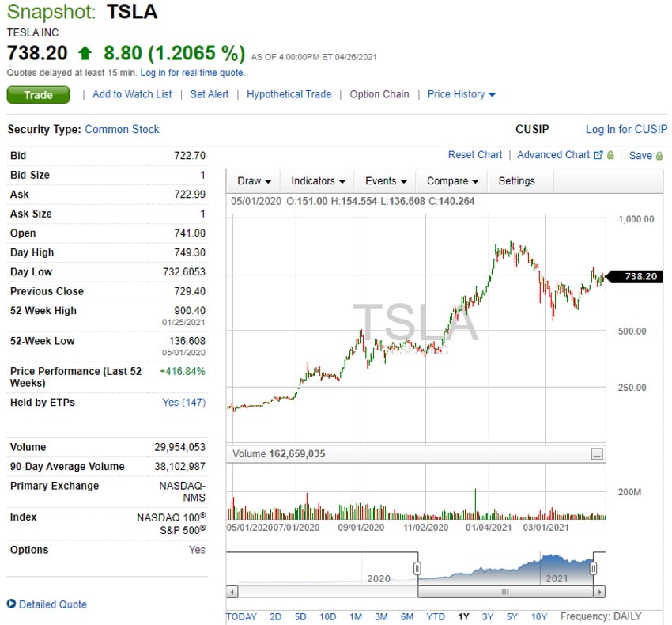
Task: Select the YTD time range
Action: click(x=436, y=617)
